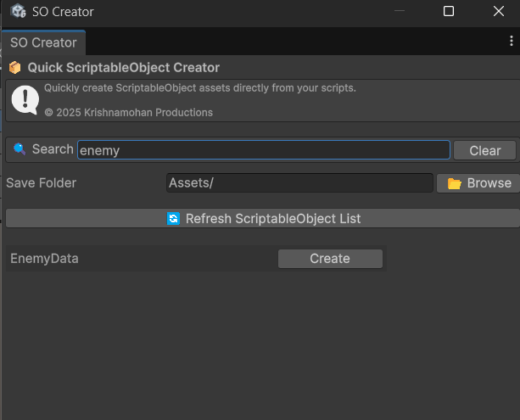
Task: Focus the search field containing enemy
Action: click(x=263, y=150)
